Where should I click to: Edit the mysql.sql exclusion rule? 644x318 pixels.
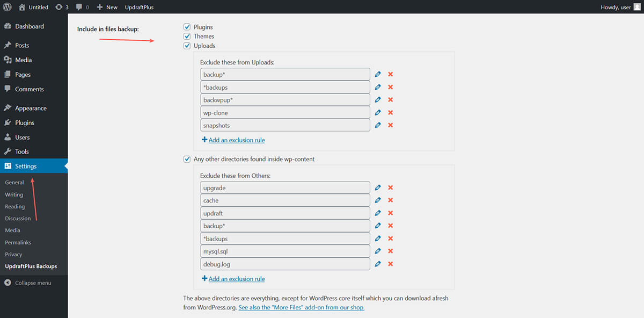click(378, 251)
